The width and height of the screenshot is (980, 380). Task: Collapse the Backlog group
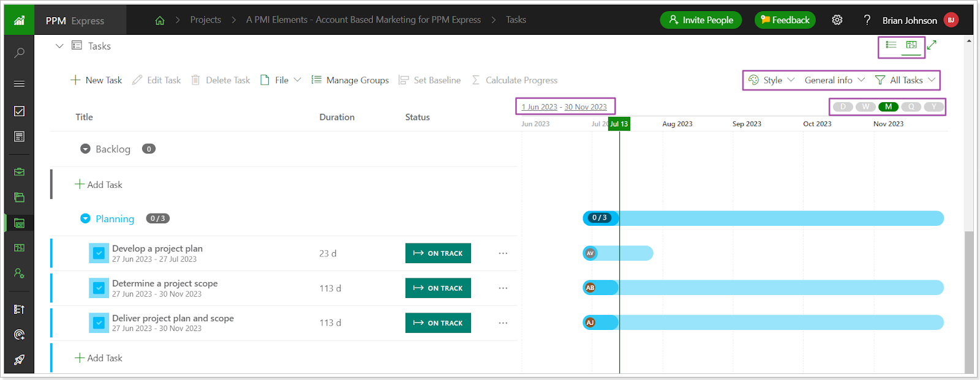(x=85, y=149)
